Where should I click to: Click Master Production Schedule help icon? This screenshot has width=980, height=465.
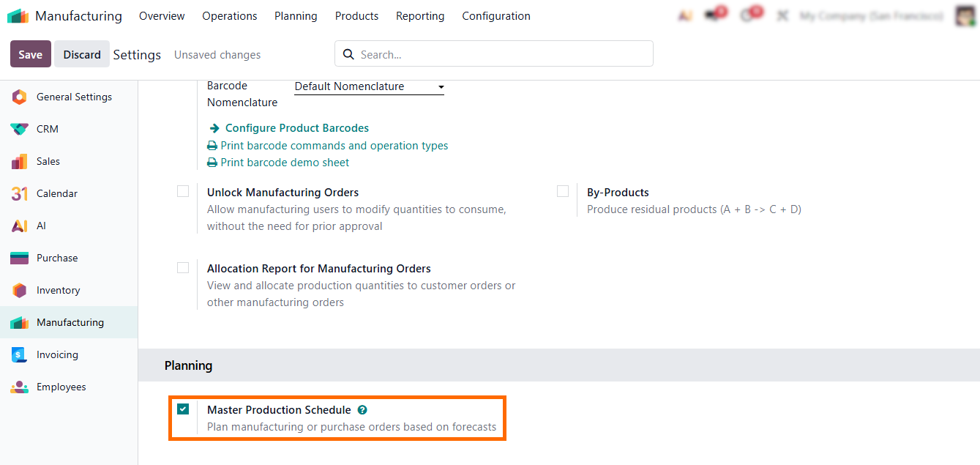click(362, 410)
